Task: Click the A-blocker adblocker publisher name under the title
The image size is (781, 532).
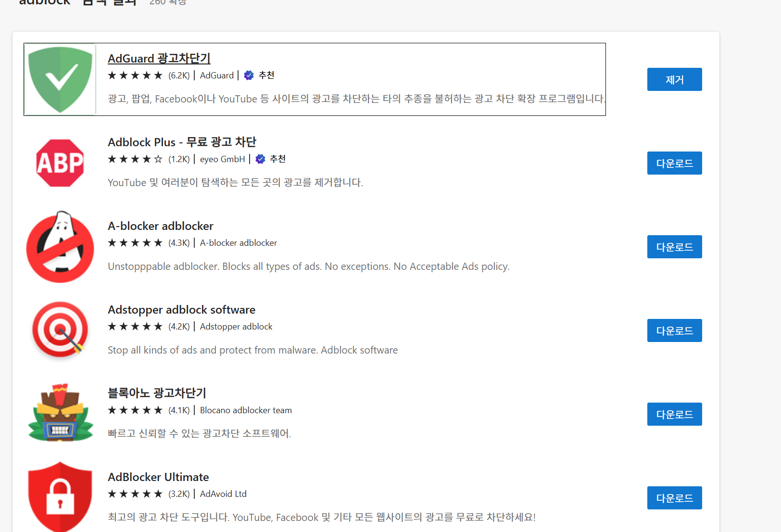Action: click(x=239, y=243)
